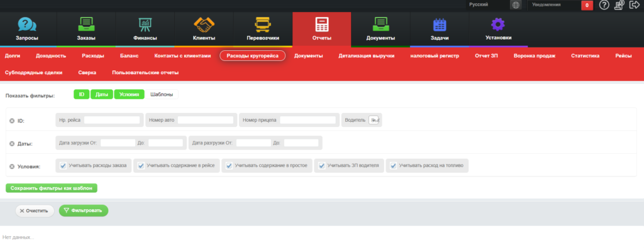The width and height of the screenshot is (644, 248).
Task: Open the Документы report sub-tab
Action: [308, 56]
